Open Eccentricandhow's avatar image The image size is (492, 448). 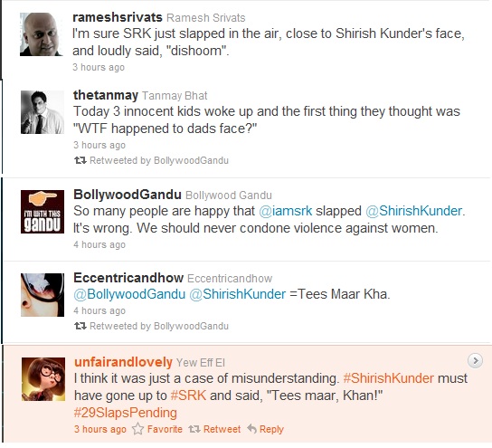tap(43, 295)
